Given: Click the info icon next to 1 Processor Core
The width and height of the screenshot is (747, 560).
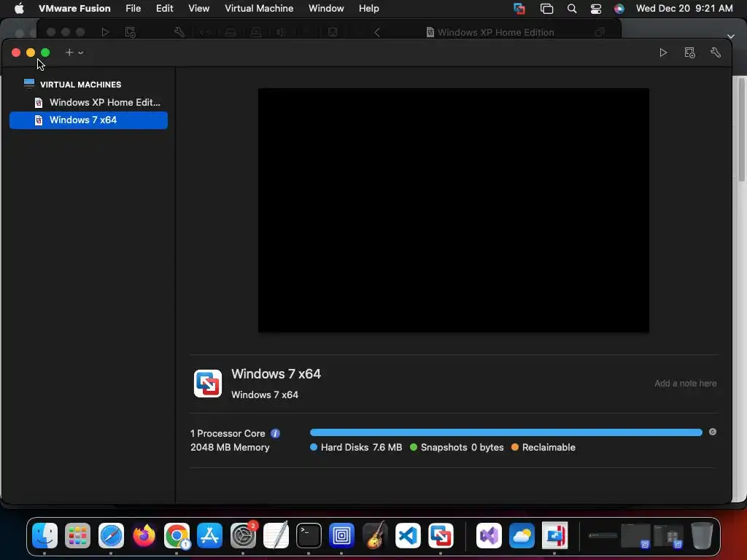Looking at the screenshot, I should (275, 433).
